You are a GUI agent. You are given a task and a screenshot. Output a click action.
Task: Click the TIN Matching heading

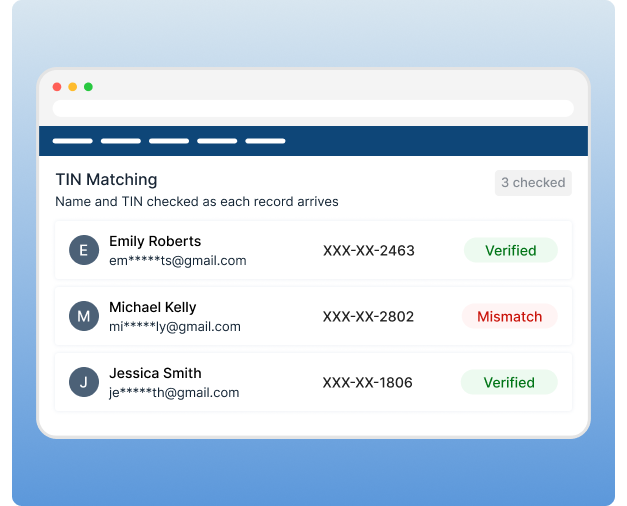[106, 180]
